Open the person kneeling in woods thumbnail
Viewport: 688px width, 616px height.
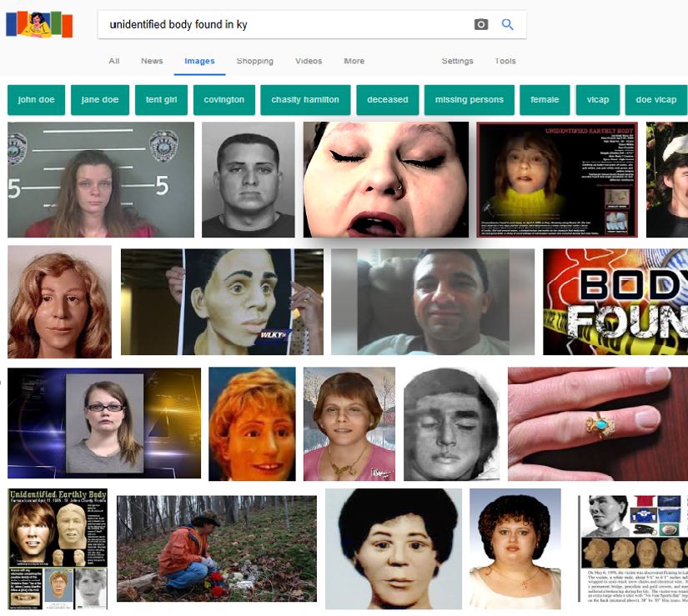(x=217, y=548)
